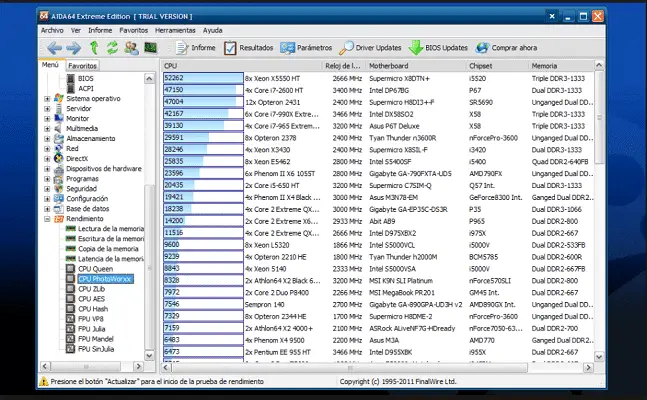
Task: Launch Driver Updates from toolbar
Action: coord(370,48)
